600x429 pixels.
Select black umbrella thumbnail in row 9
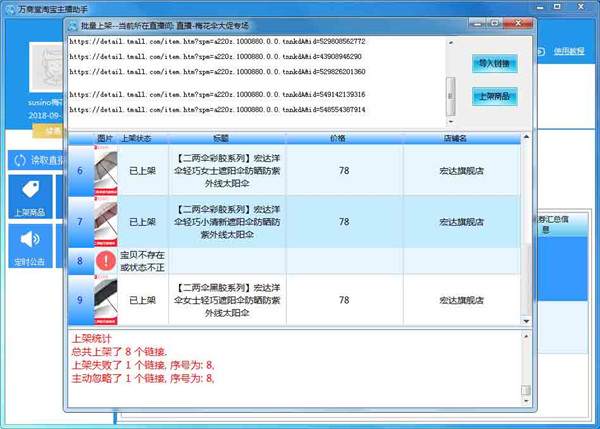[x=106, y=300]
